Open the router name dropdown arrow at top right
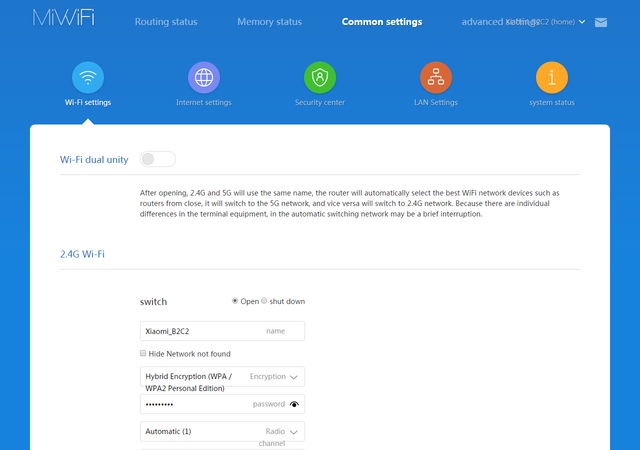640x450 pixels. pyautogui.click(x=582, y=22)
